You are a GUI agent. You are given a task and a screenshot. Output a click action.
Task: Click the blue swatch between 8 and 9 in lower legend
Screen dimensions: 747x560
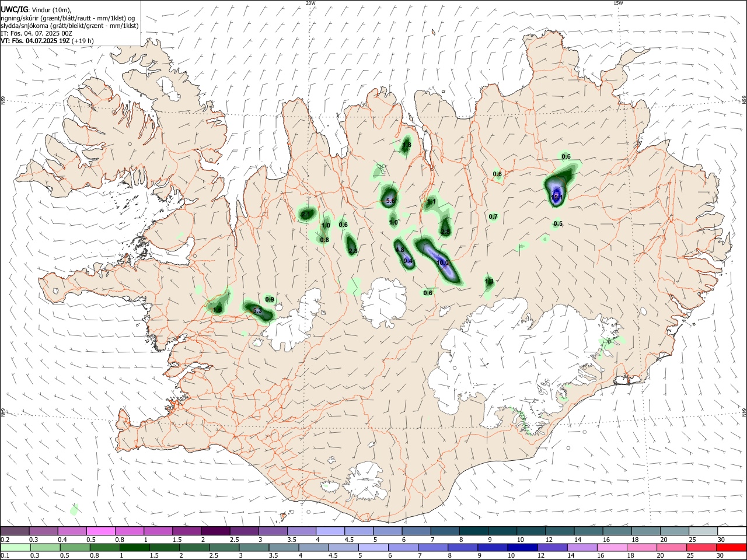pyautogui.click(x=462, y=548)
